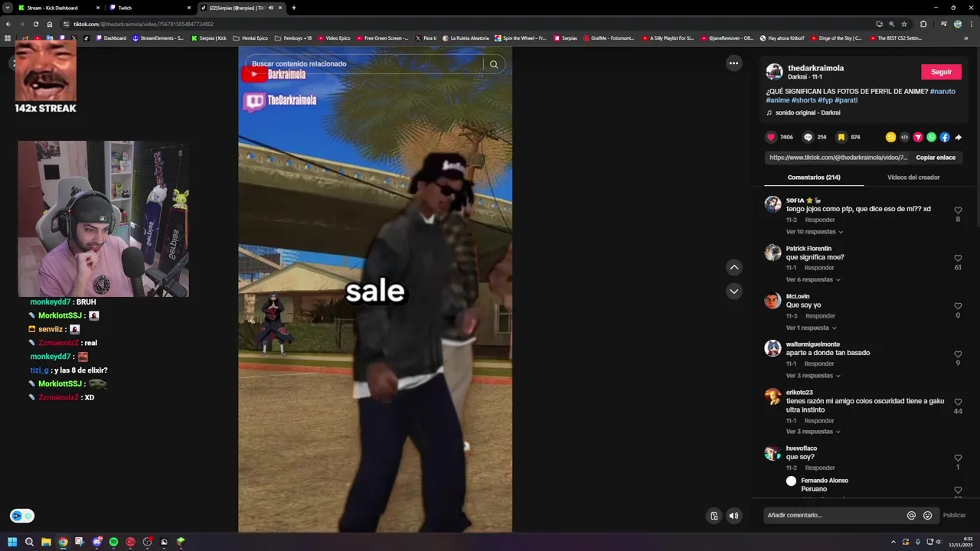Insert mention with the @ icon
The height and width of the screenshot is (551, 980).
(911, 515)
